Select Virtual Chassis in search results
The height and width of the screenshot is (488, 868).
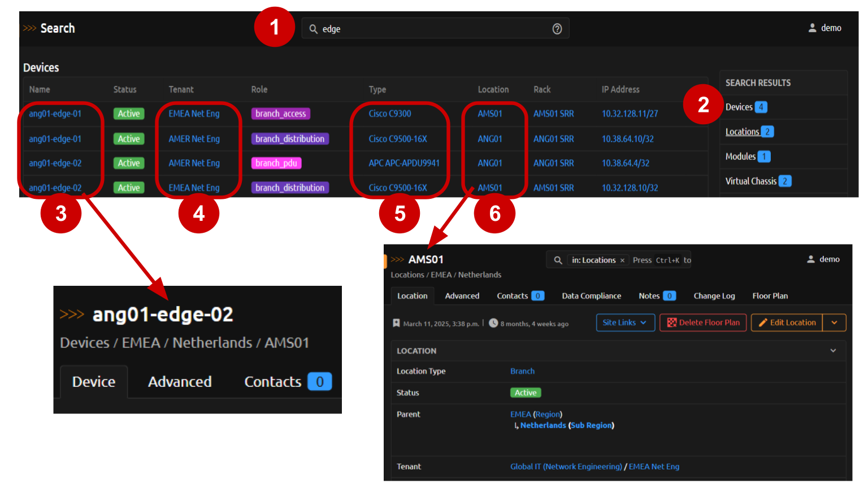click(x=750, y=181)
